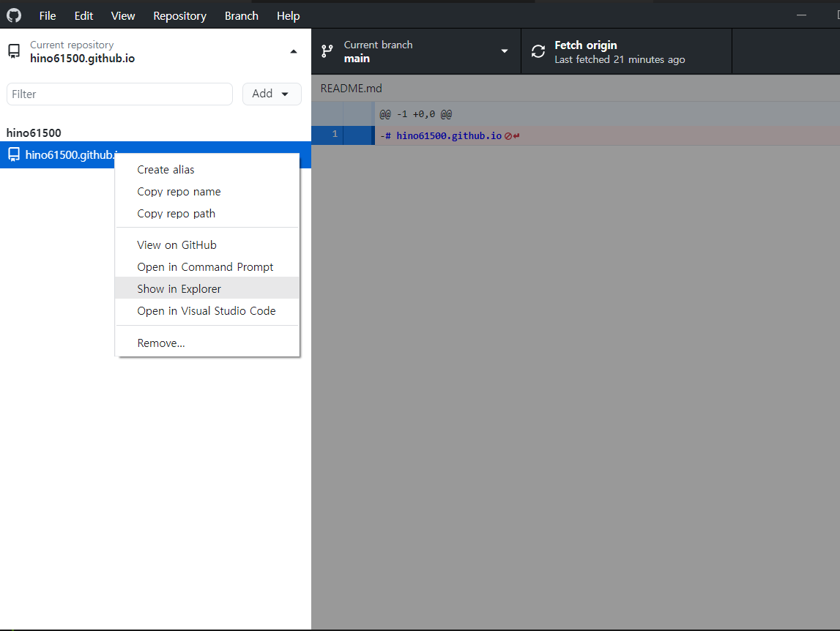
Task: Select Open in Command Prompt
Action: [205, 267]
